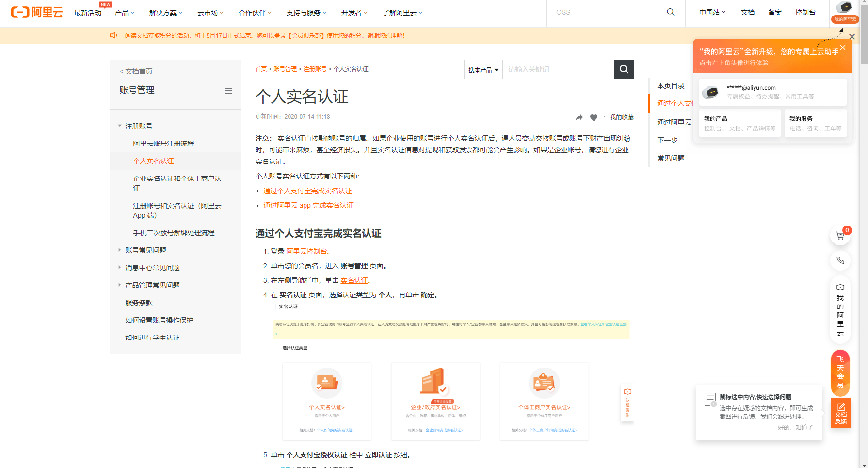Click 账号管理 in the breadcrumb
The image size is (868, 468).
coord(285,69)
